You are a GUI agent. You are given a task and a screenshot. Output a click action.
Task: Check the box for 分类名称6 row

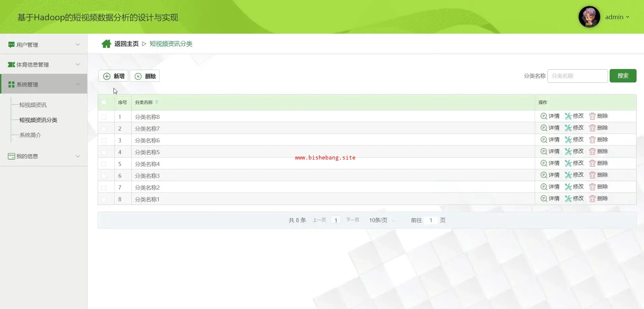(104, 141)
